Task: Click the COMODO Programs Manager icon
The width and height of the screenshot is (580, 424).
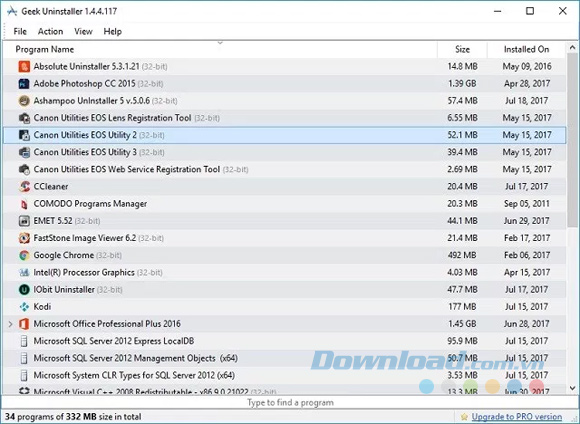Action: [x=24, y=204]
